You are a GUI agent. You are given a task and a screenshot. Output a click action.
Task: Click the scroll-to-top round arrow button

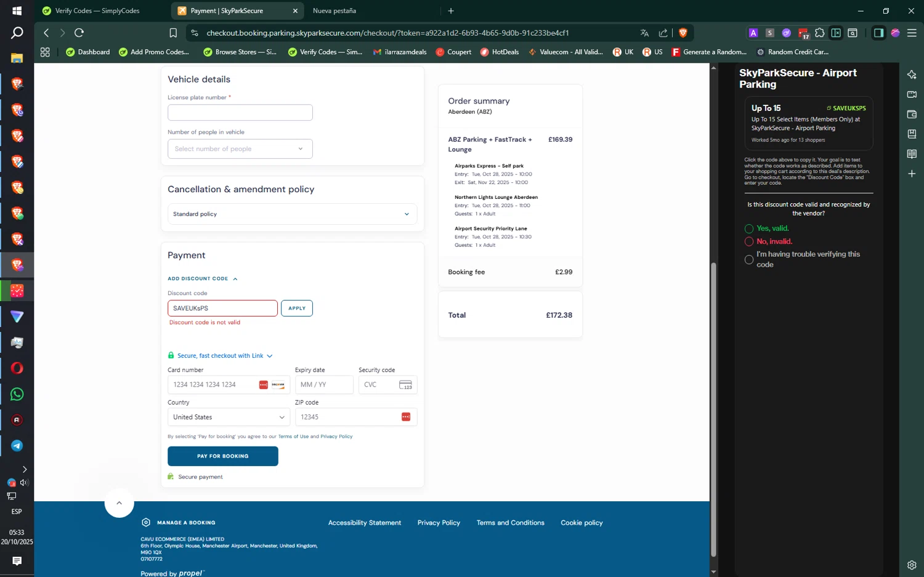tap(119, 502)
